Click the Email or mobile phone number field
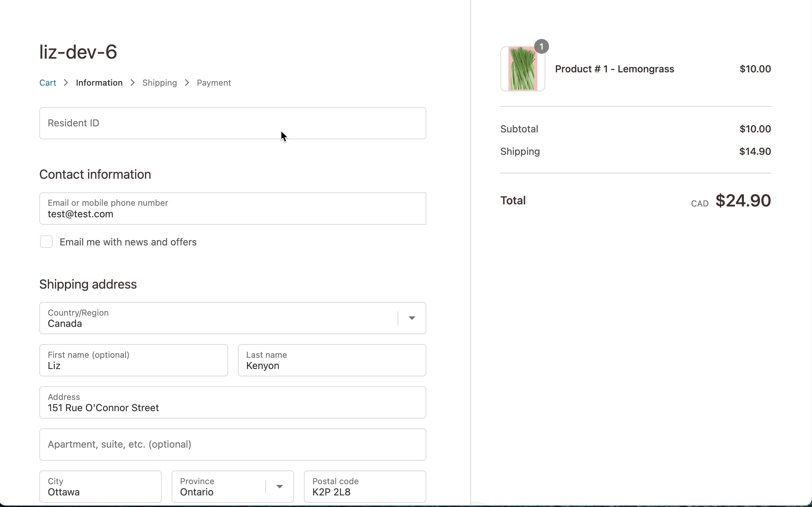Image resolution: width=812 pixels, height=507 pixels. click(x=233, y=209)
